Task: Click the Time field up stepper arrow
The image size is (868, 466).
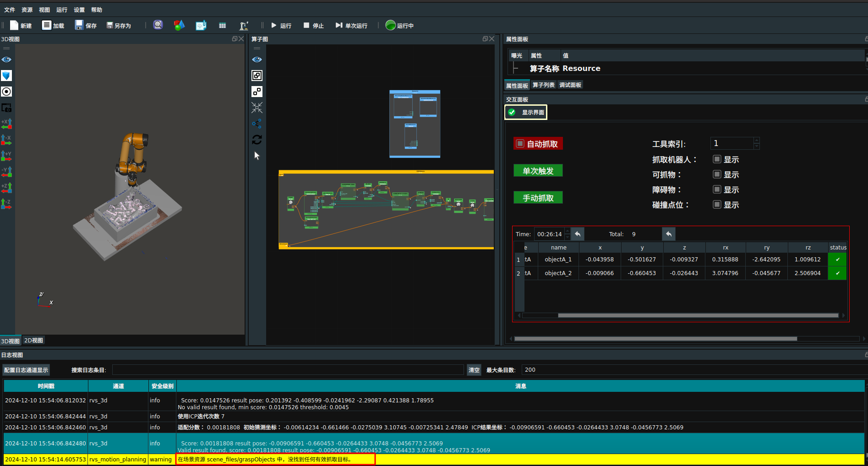Action: coord(568,231)
